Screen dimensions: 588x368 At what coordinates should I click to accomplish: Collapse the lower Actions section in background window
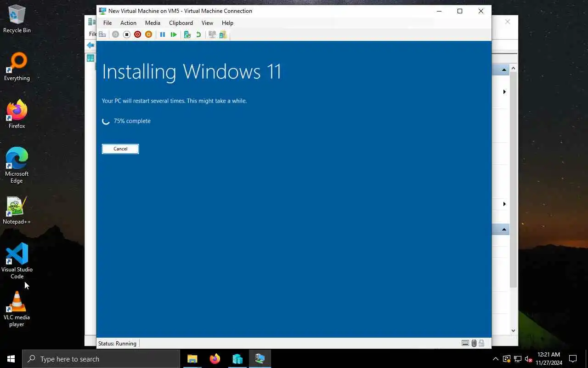pos(504,229)
